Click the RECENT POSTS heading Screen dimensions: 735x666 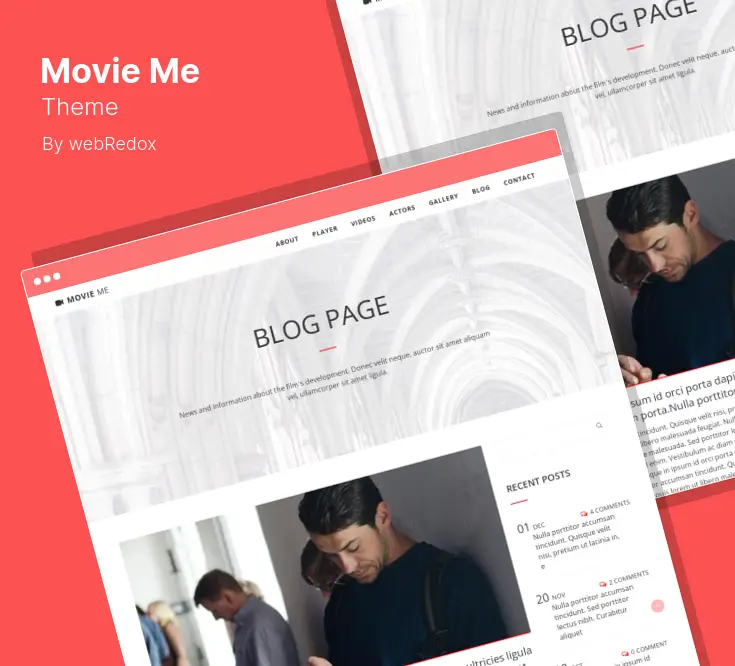pos(538,481)
